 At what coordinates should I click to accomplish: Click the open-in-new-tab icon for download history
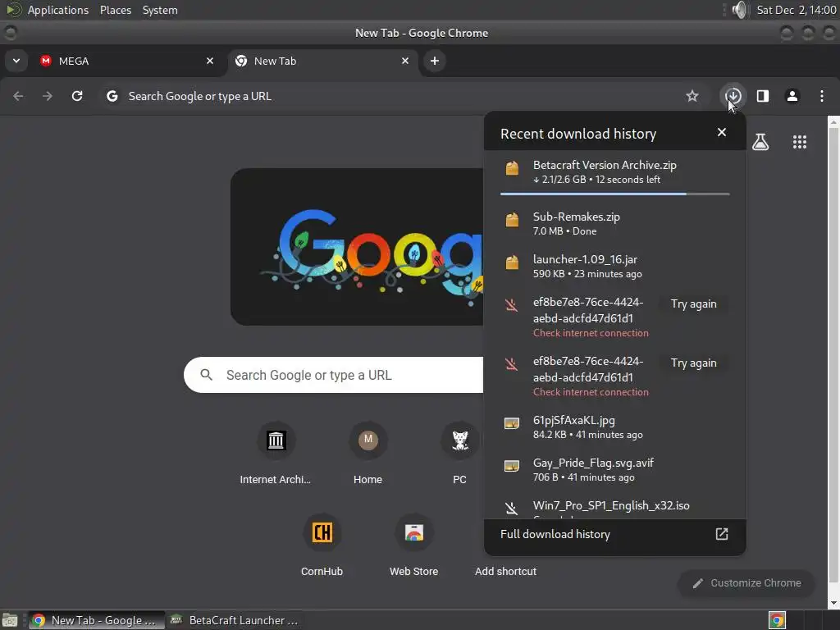coord(722,534)
